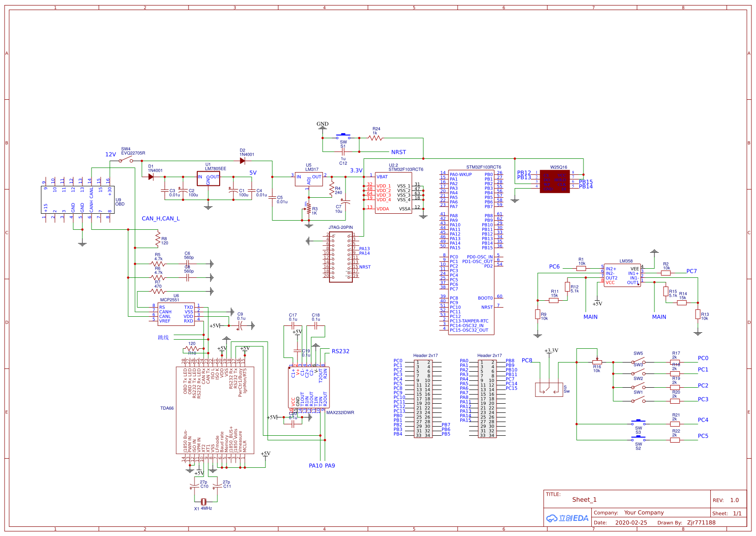Click the R16 10k potentiometer

[596, 362]
